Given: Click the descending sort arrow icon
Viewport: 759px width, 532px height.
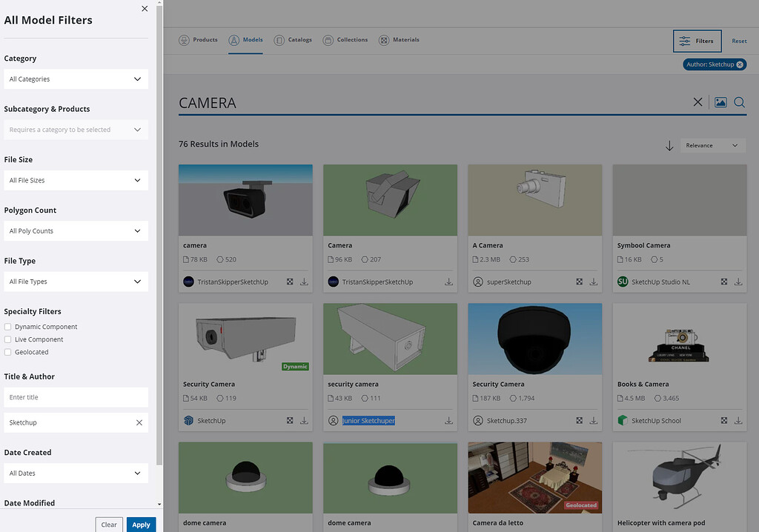Looking at the screenshot, I should pyautogui.click(x=671, y=145).
